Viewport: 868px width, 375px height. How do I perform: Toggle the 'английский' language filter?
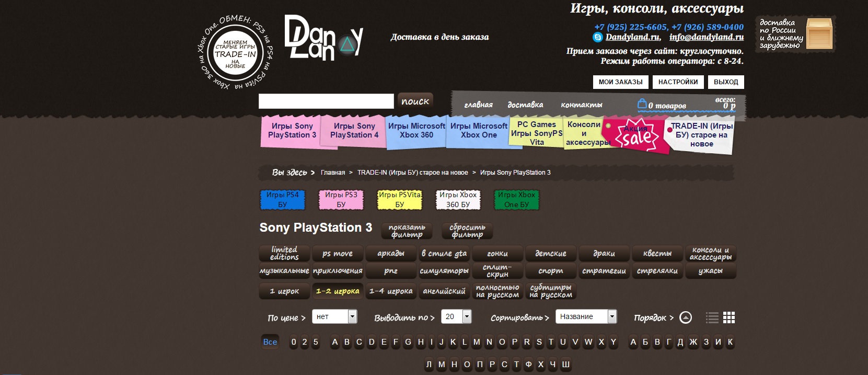[444, 291]
